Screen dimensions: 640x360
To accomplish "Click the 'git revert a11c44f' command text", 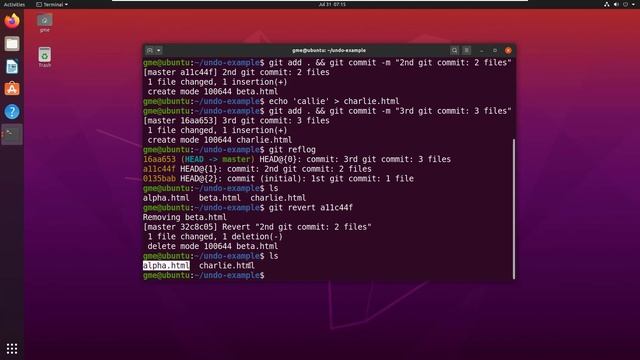I will (311, 208).
